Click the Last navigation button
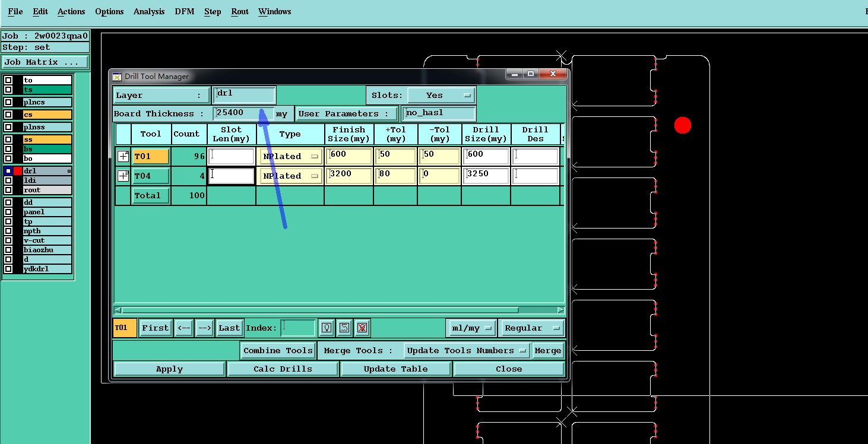This screenshot has height=444, width=868. tap(229, 328)
